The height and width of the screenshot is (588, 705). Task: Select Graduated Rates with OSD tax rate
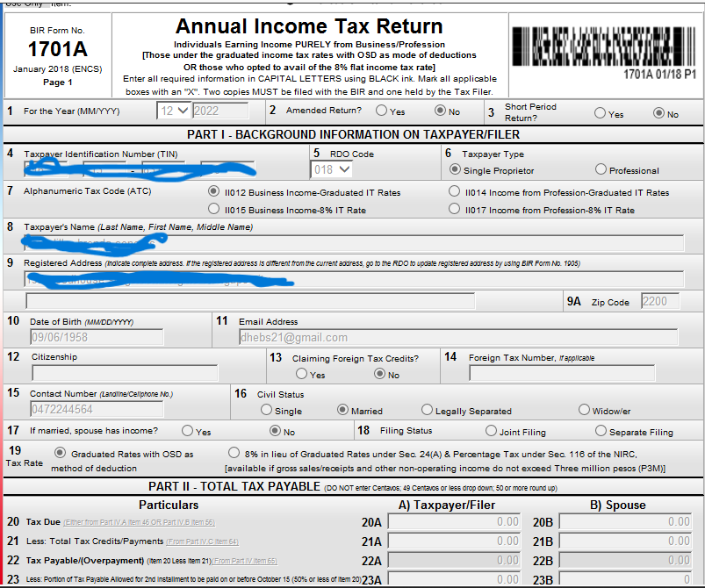[x=60, y=452]
